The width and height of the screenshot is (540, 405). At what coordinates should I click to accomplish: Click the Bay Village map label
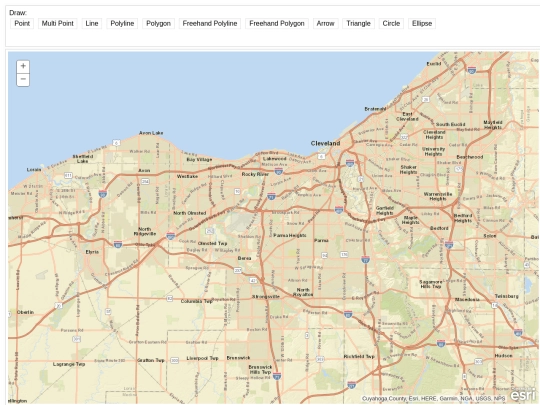click(x=199, y=159)
